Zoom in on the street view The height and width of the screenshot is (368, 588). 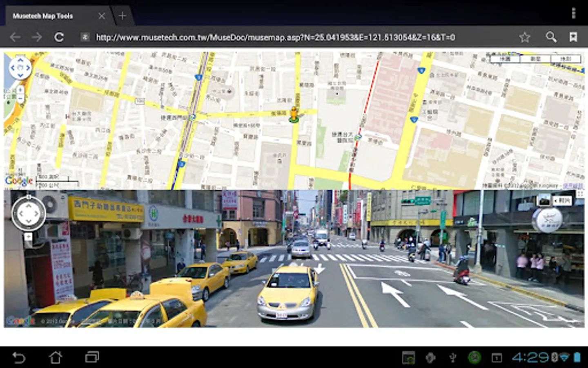pyautogui.click(x=28, y=236)
